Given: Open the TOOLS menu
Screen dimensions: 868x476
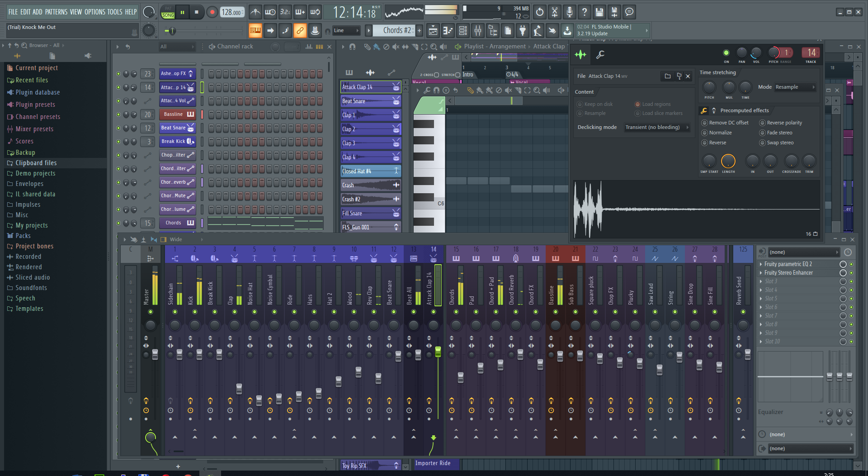Looking at the screenshot, I should (114, 12).
